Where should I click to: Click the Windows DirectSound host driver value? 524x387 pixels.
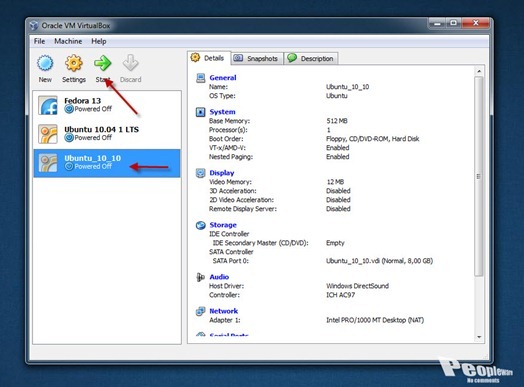357,286
